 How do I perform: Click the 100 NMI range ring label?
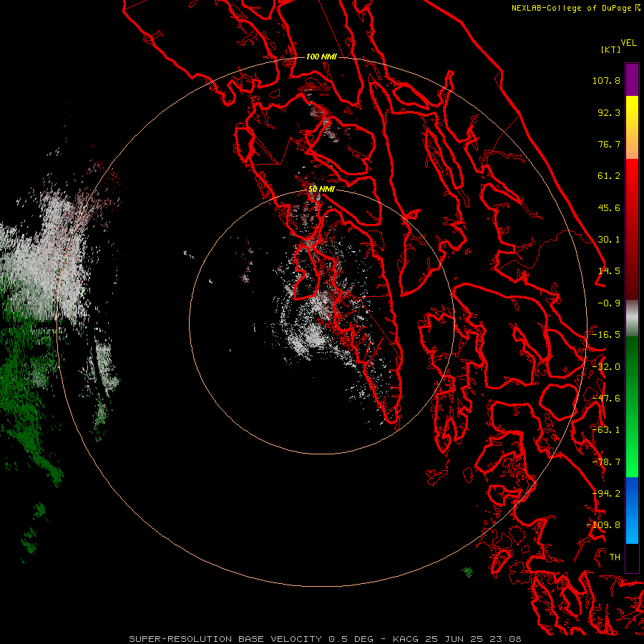pos(321,57)
